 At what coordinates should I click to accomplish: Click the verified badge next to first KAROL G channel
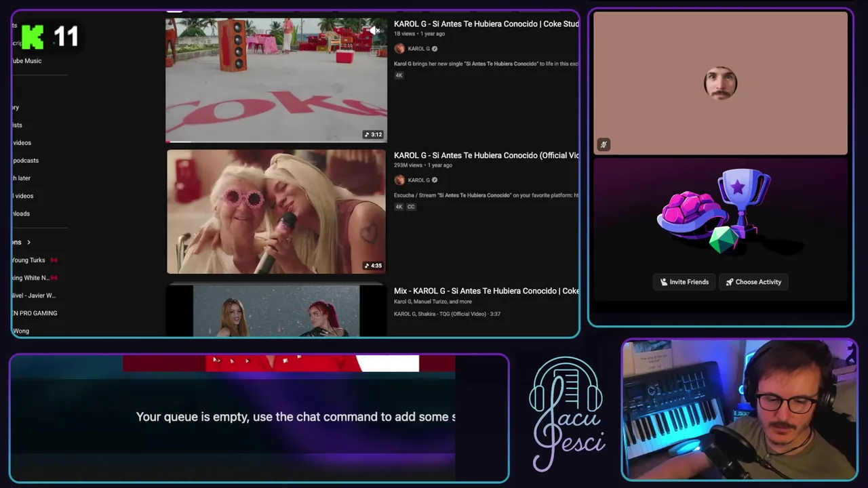pos(435,49)
